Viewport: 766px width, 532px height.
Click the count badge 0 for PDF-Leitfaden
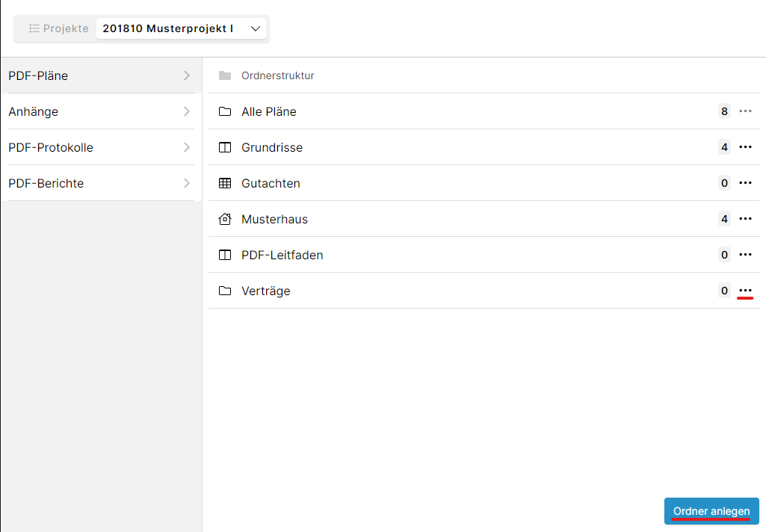[x=724, y=255]
